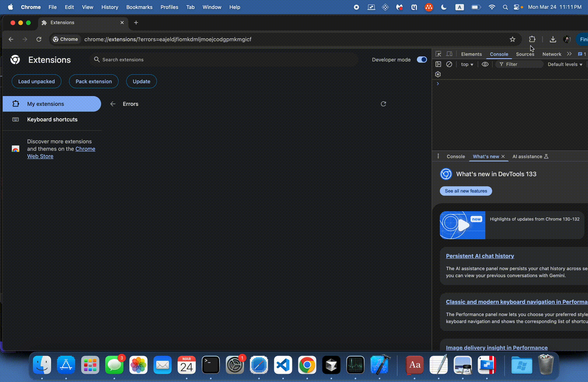
Task: Activate DevTools inspect element picker icon
Action: click(438, 54)
